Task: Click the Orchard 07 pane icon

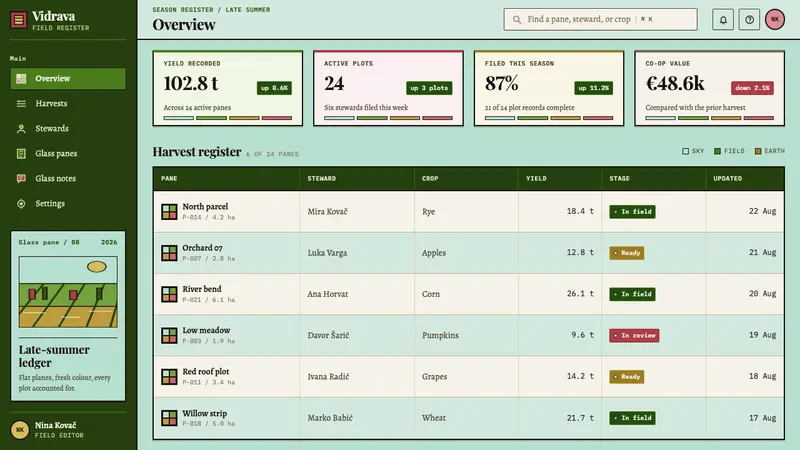Action: 169,253
